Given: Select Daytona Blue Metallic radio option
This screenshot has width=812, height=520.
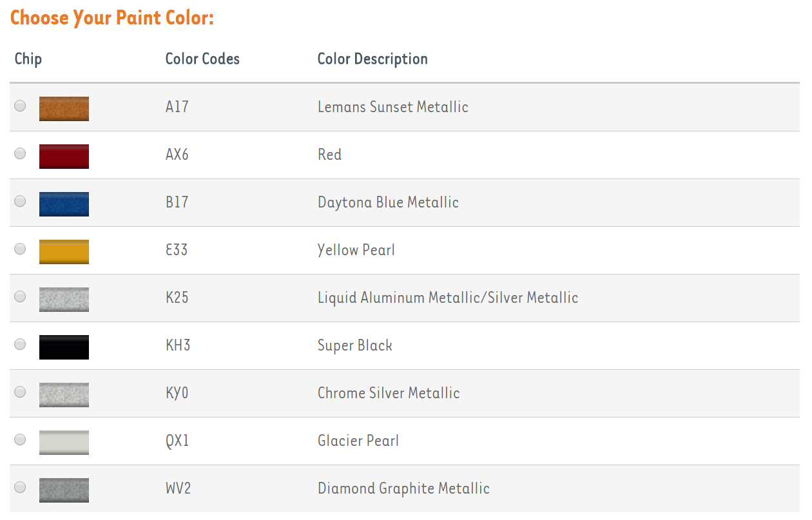Looking at the screenshot, I should coord(21,201).
